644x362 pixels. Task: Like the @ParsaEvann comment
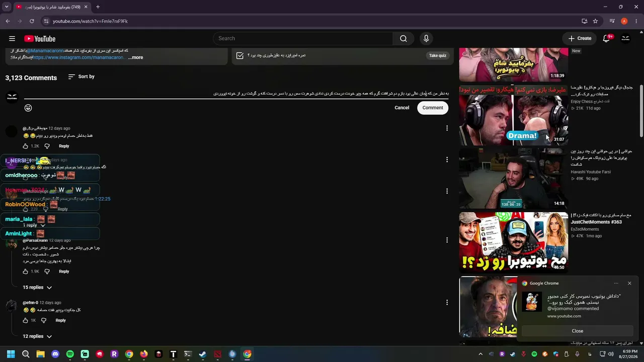[25, 271]
